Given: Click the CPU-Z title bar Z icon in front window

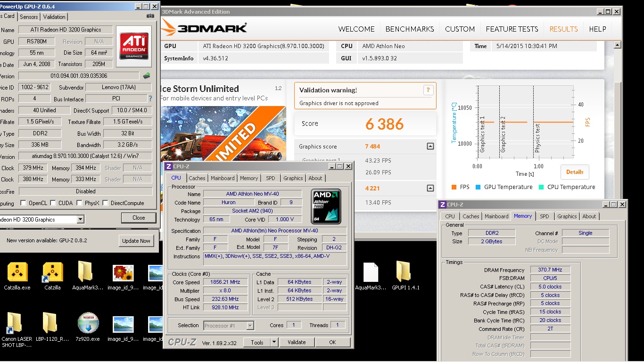Looking at the screenshot, I should [169, 166].
